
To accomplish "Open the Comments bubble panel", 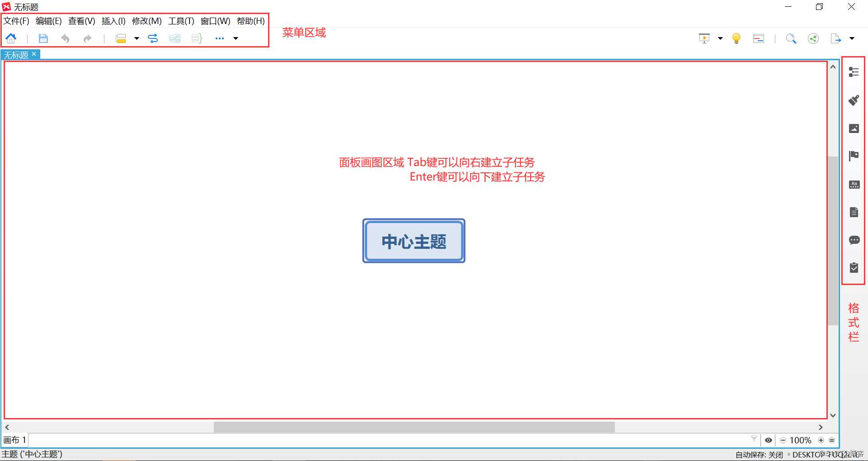I will click(x=854, y=240).
